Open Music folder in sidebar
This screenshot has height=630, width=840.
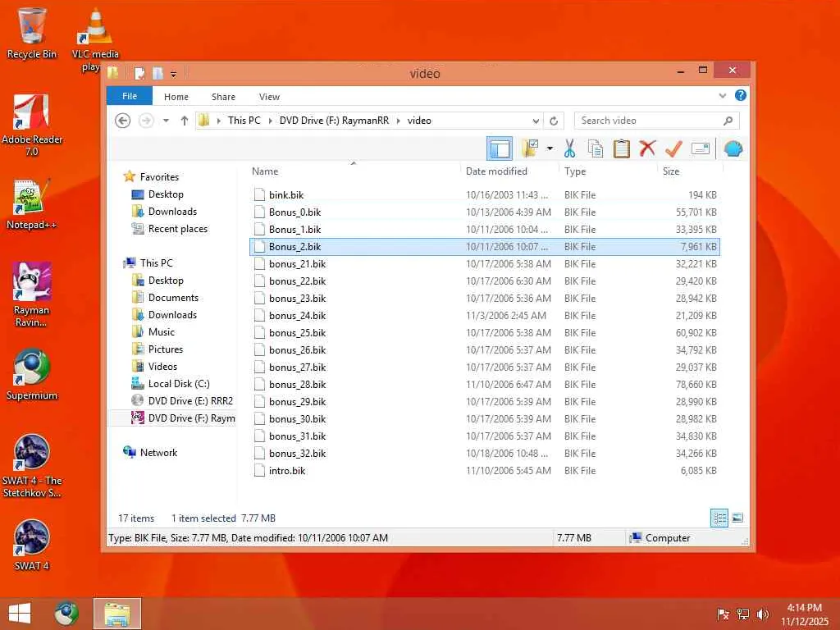[x=162, y=332]
